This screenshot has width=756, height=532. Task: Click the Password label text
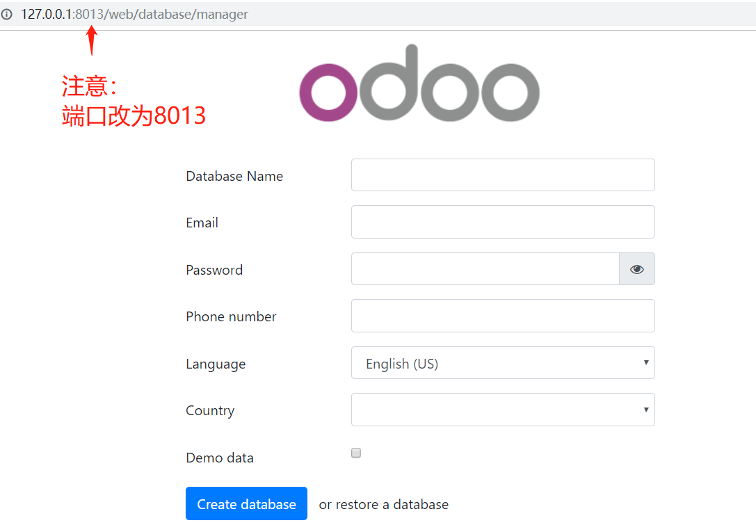(x=214, y=271)
